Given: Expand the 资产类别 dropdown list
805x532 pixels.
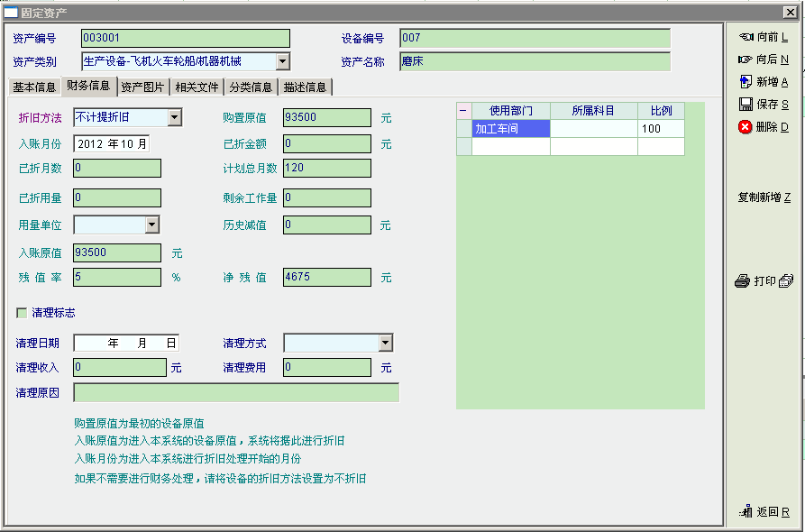Looking at the screenshot, I should 282,61.
